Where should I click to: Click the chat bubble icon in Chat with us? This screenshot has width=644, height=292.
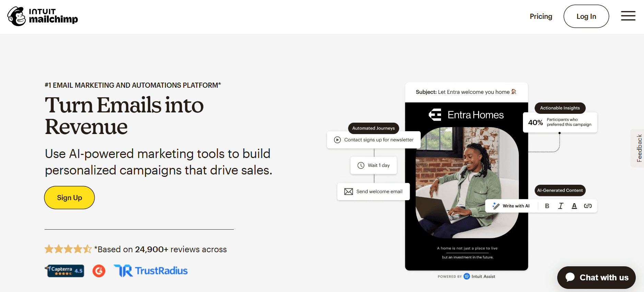[x=570, y=277]
